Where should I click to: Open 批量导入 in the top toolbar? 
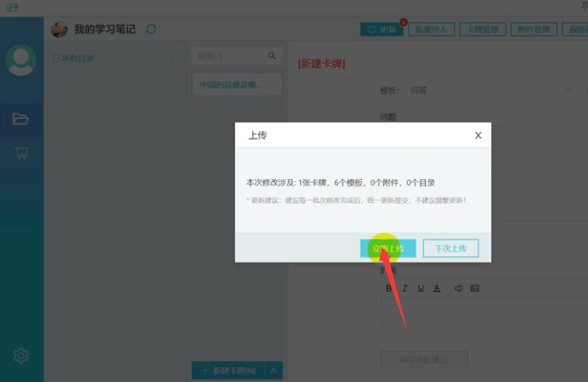pos(431,30)
